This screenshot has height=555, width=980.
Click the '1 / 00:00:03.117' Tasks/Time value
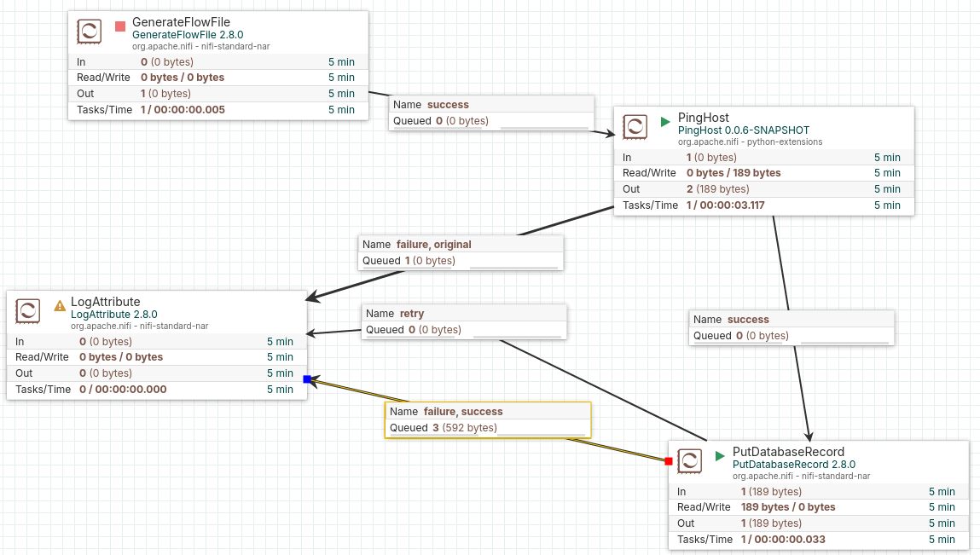pos(726,205)
